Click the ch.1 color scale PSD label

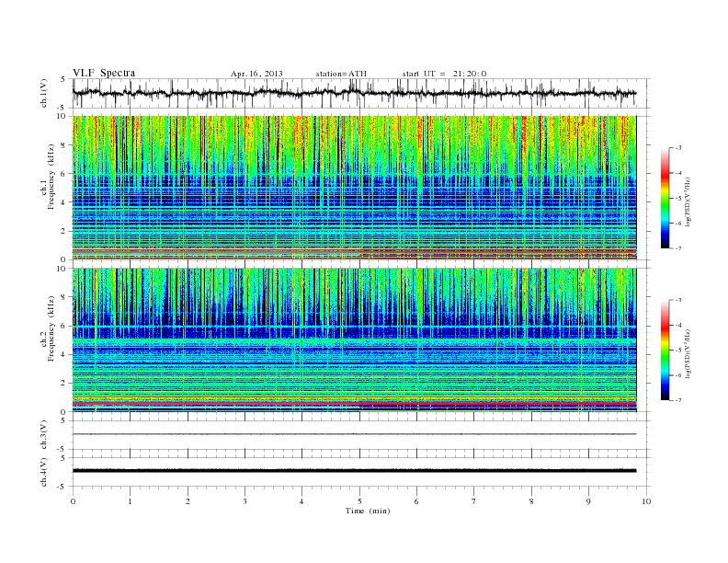(689, 202)
